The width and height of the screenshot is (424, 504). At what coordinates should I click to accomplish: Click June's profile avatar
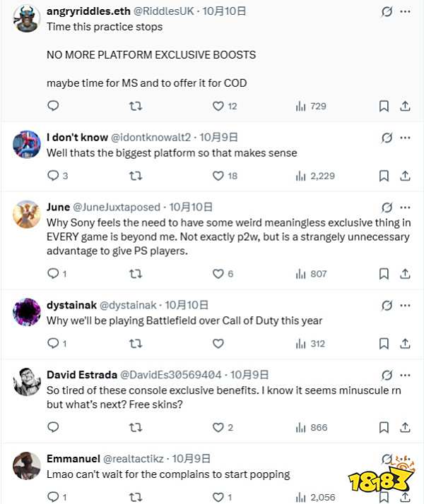click(x=27, y=212)
